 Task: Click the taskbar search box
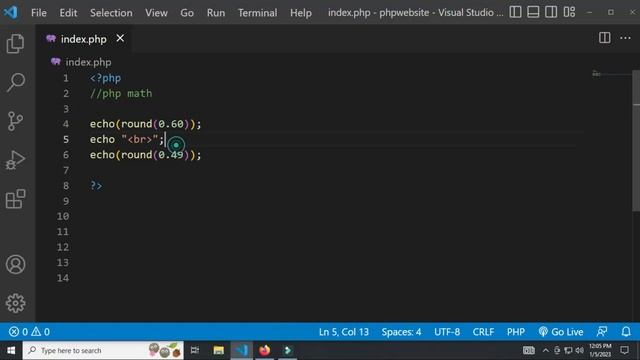(x=103, y=351)
